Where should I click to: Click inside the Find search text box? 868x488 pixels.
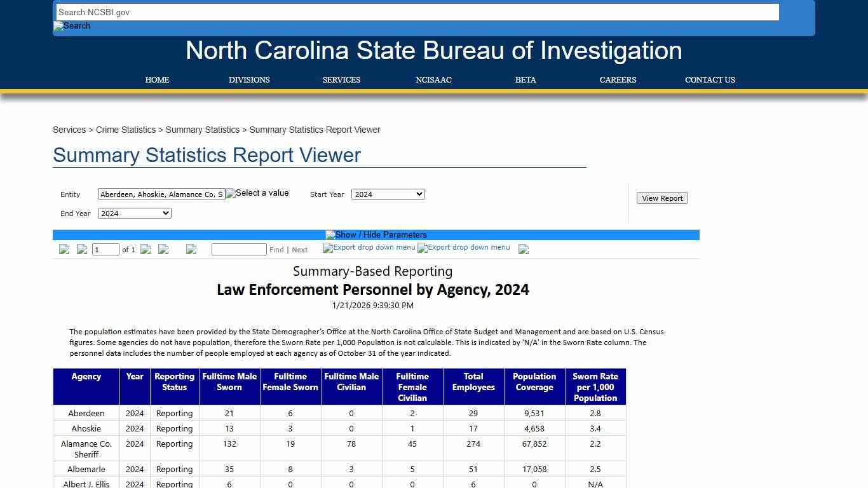(239, 249)
